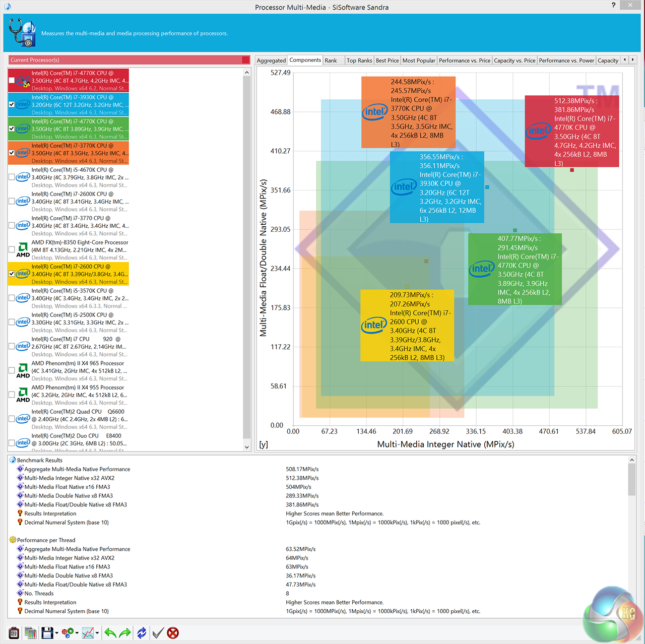Click the Intel logo on the red i7-4770K chart label
Viewport: 645px width, 644px height.
tap(538, 131)
